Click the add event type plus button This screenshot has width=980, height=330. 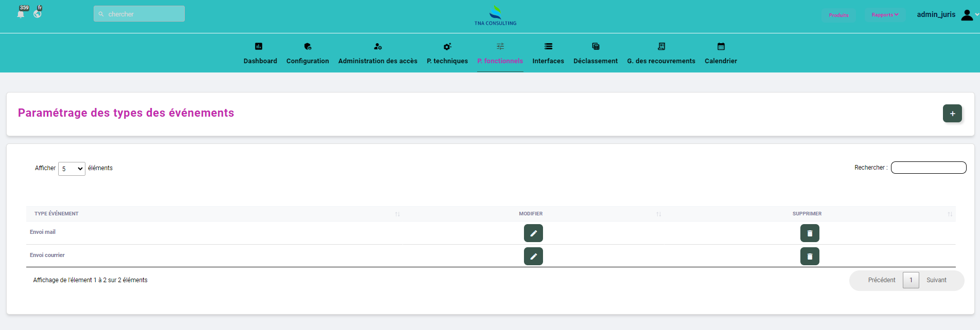tap(952, 114)
